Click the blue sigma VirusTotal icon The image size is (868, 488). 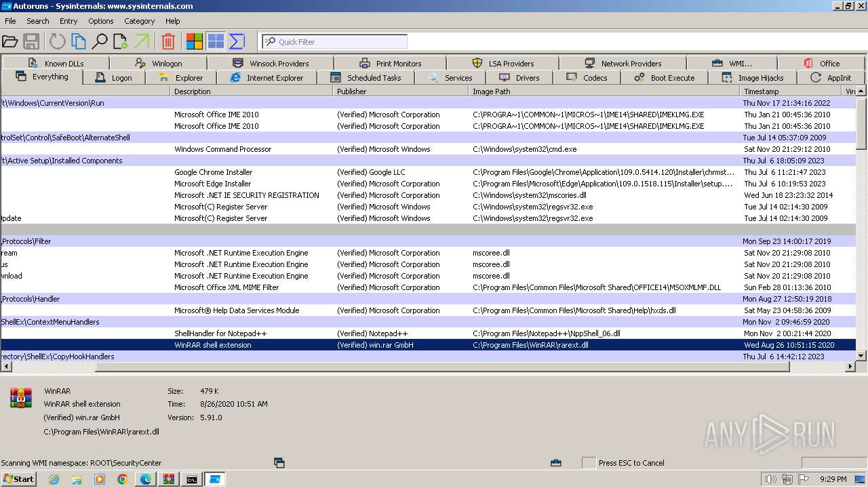click(237, 41)
